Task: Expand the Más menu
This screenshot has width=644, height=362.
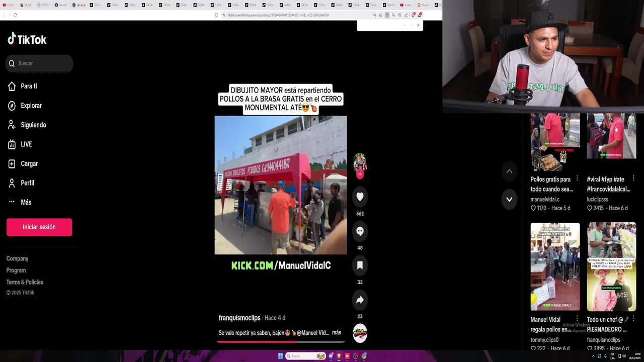Action: pyautogui.click(x=20, y=202)
